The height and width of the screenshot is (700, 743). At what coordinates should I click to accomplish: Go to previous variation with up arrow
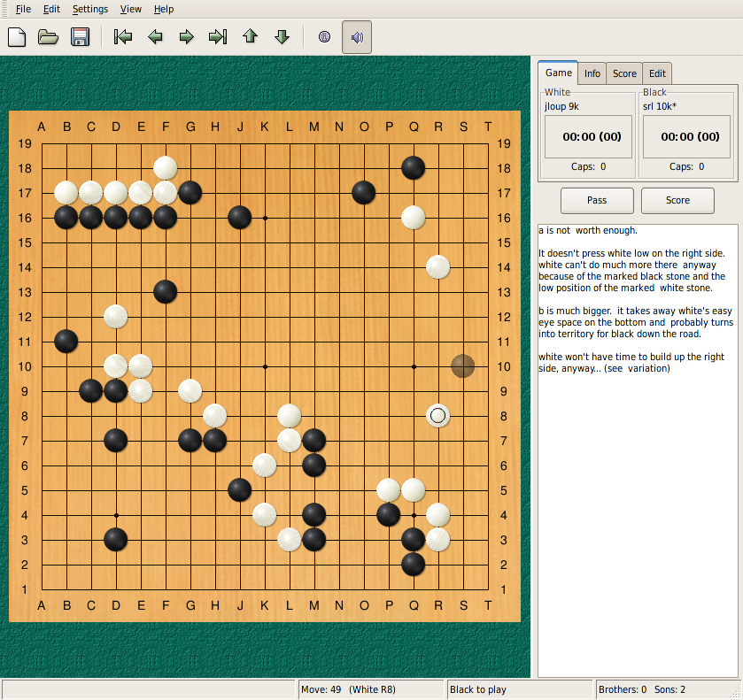[x=251, y=36]
